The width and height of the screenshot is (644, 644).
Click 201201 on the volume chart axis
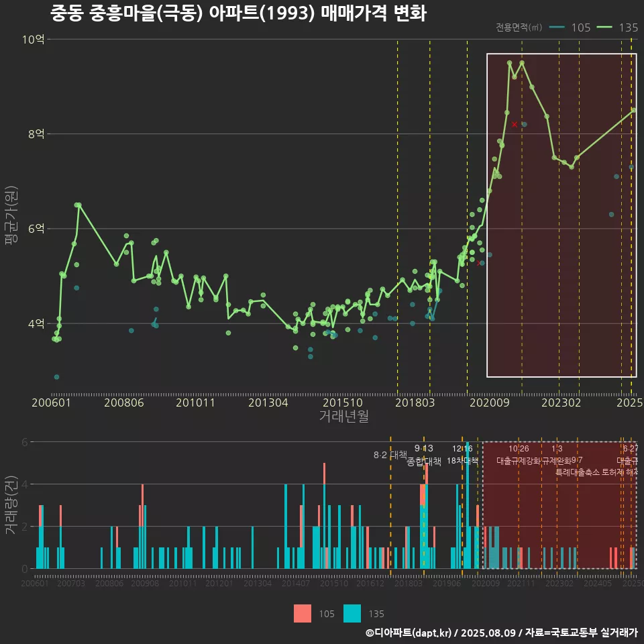(219, 583)
